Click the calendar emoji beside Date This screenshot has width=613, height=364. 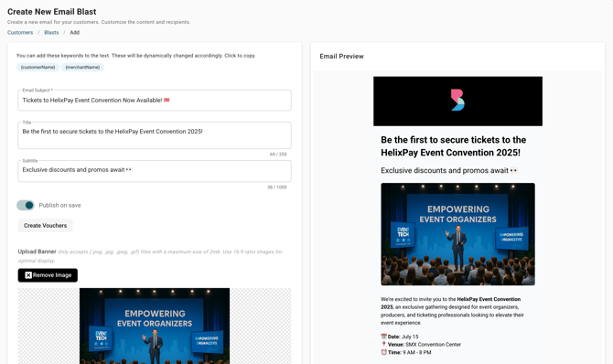(x=383, y=337)
